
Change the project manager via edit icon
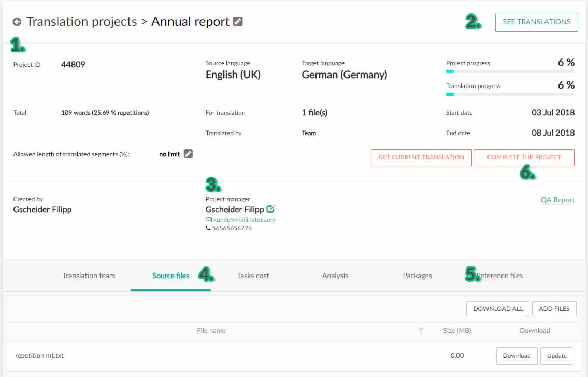tap(270, 209)
